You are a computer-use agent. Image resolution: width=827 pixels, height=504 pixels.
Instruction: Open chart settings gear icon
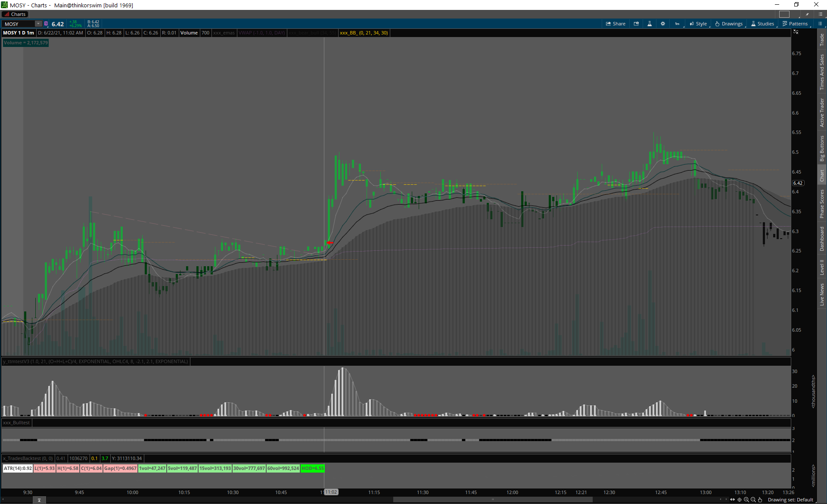[663, 24]
